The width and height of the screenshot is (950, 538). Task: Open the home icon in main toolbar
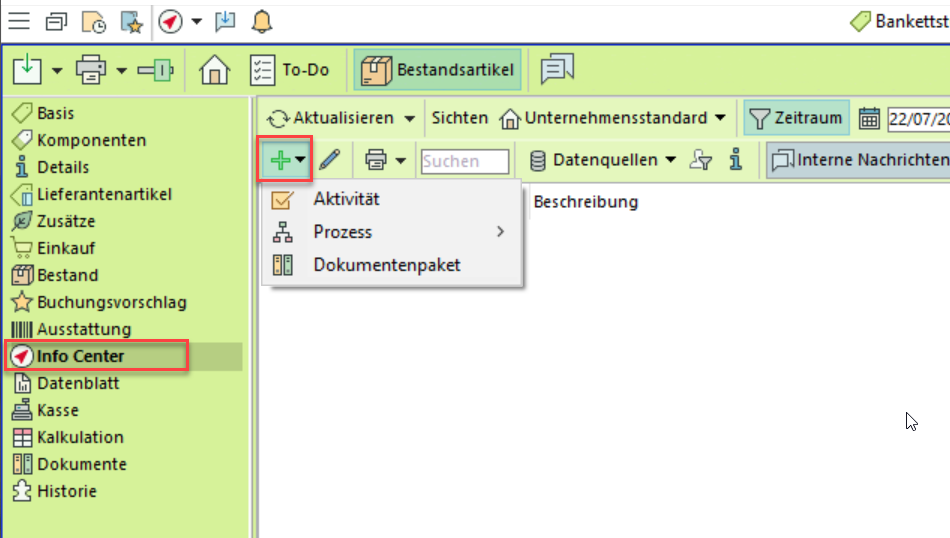(x=215, y=70)
